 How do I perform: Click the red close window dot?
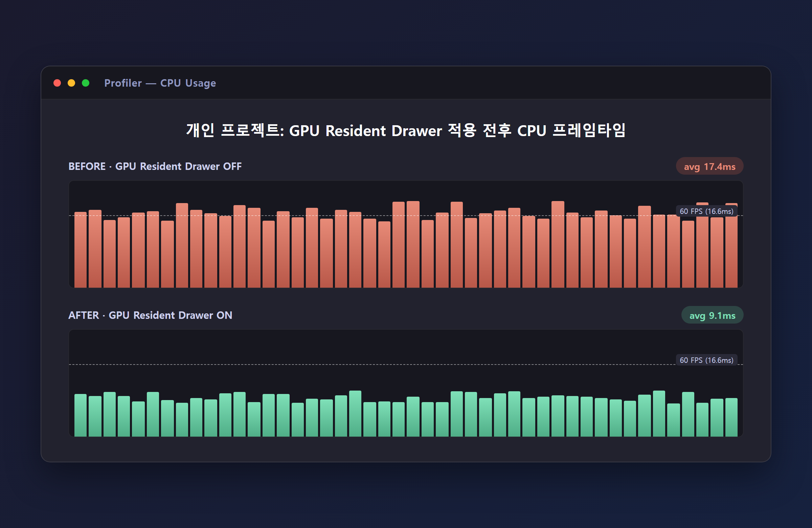57,83
